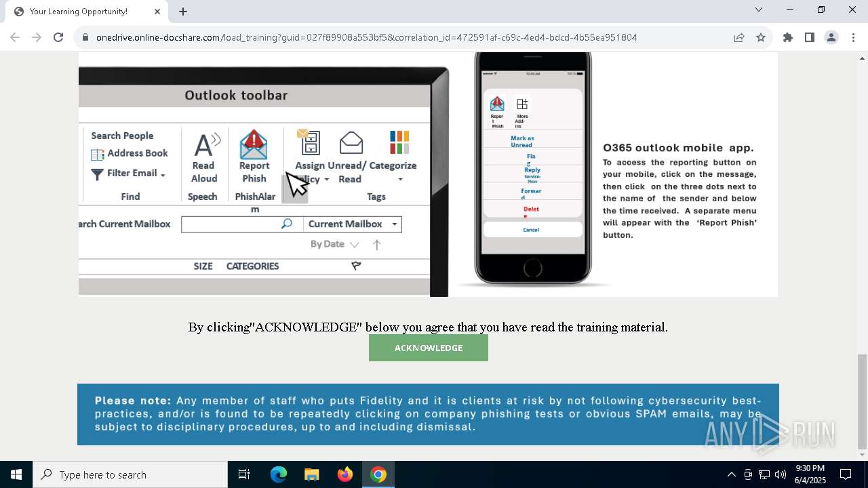
Task: Click Mark as Unread on phone
Action: point(521,141)
